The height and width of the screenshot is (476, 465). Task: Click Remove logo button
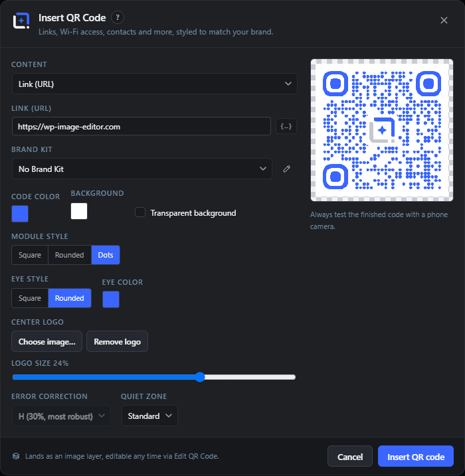point(117,341)
